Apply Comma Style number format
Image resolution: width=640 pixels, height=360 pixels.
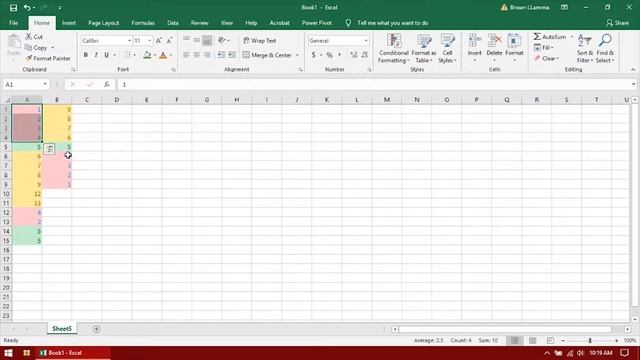point(339,55)
